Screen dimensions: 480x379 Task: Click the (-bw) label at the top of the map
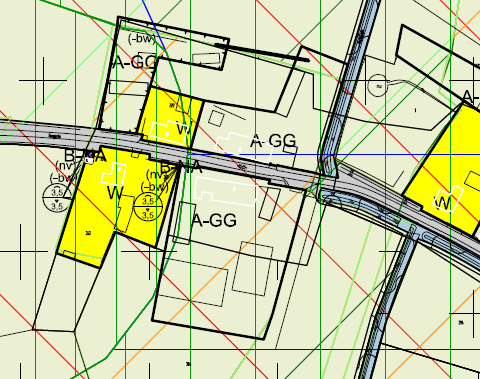pyautogui.click(x=142, y=39)
